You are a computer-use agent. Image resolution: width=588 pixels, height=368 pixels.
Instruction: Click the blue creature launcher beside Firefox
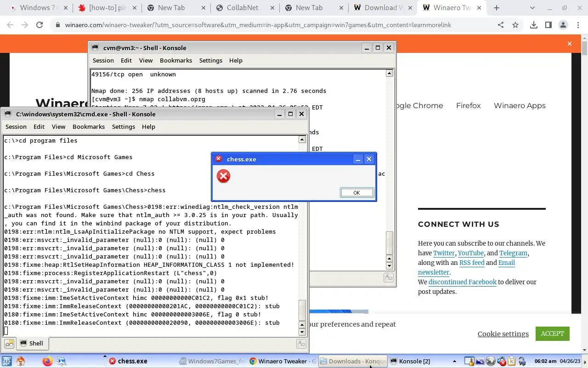pos(61,361)
